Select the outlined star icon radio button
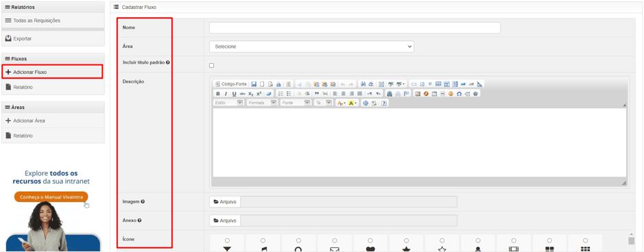Screen dimensions: 644x252 442,240
